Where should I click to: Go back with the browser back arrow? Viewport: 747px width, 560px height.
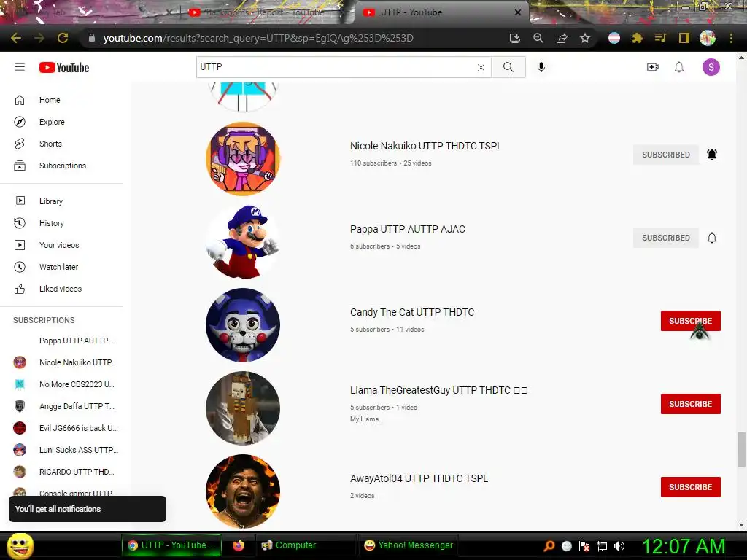click(x=16, y=38)
